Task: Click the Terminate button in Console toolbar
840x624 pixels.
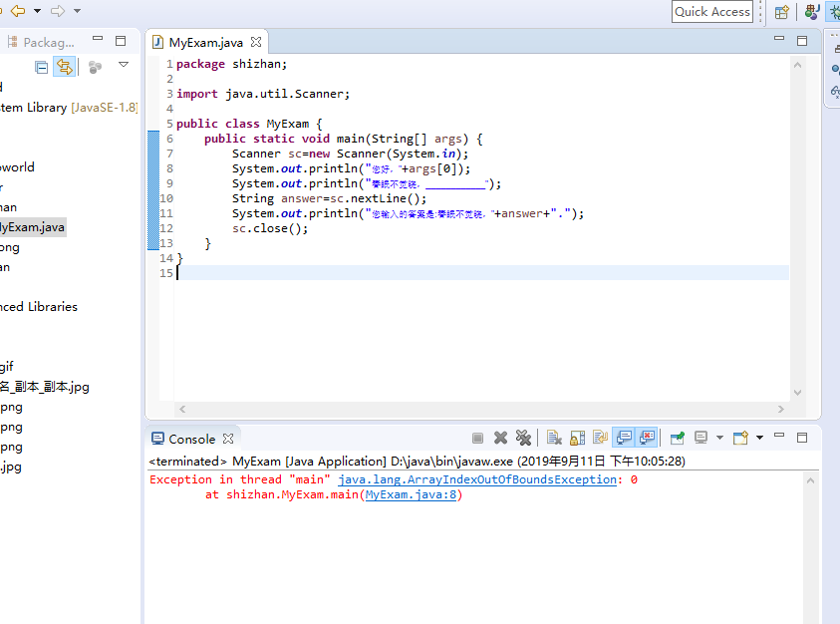Action: tap(478, 439)
